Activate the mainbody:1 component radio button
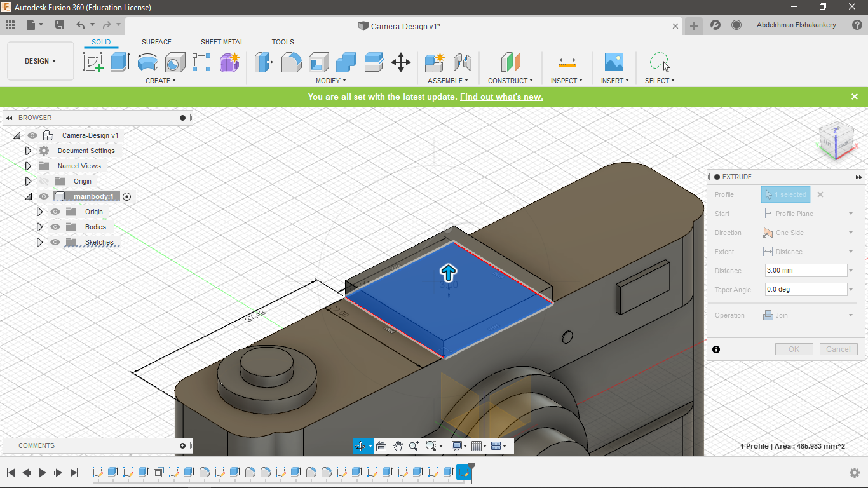 (x=126, y=197)
